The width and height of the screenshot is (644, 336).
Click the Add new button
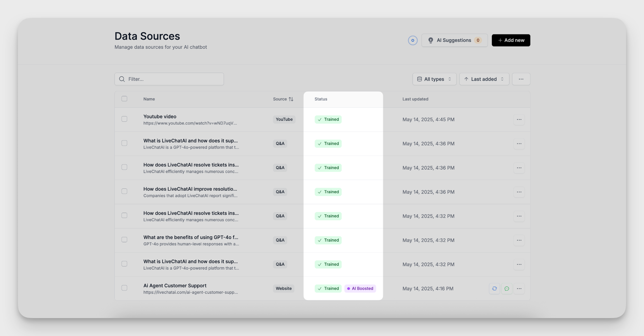511,40
